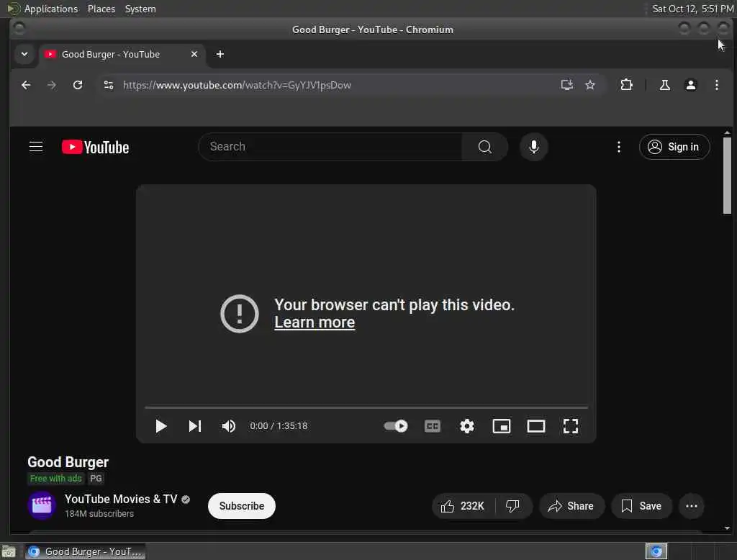Skip to next video
Image resolution: width=737 pixels, height=560 pixels.
pos(194,426)
